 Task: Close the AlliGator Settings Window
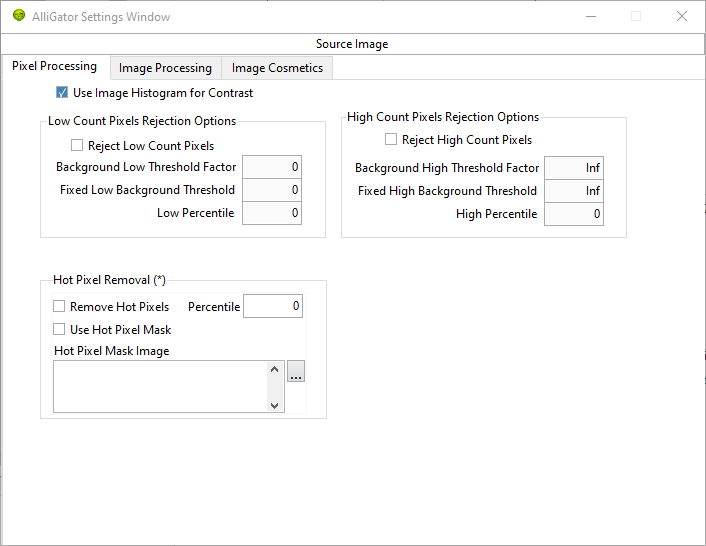point(682,16)
